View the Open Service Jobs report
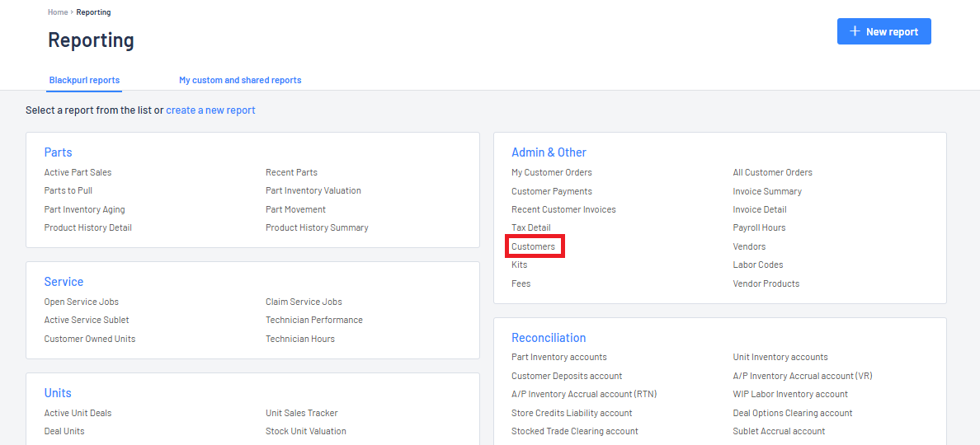Image resolution: width=980 pixels, height=445 pixels. [x=81, y=302]
